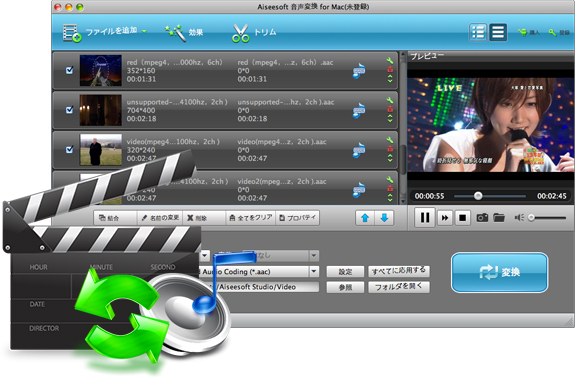Click Clear All (全てをクリア) toolbar item
Viewport: 575px width, 378px height.
[x=250, y=218]
